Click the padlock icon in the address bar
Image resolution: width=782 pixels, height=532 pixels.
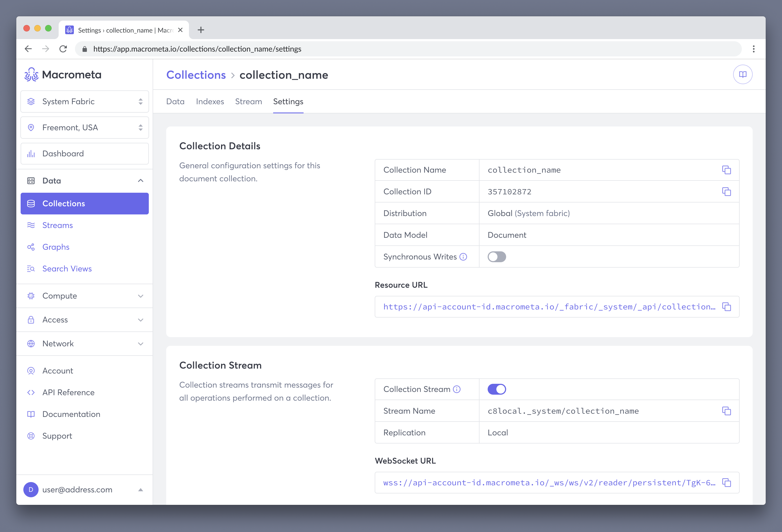pos(85,49)
